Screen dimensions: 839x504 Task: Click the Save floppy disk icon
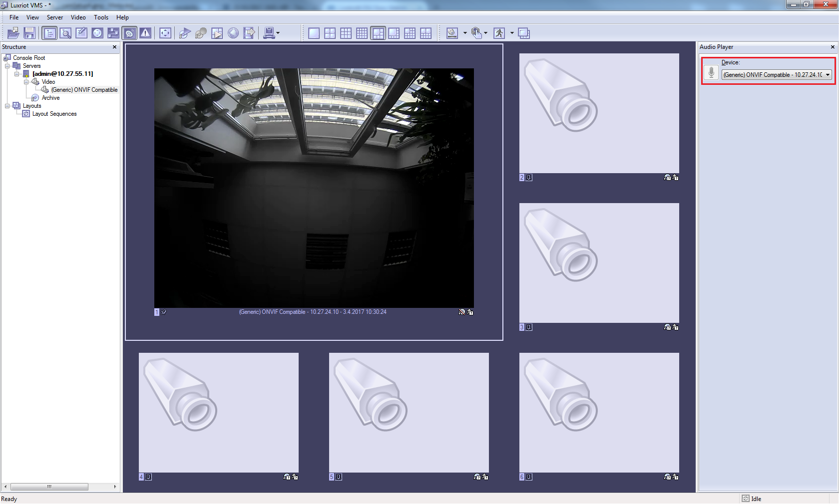pos(29,33)
